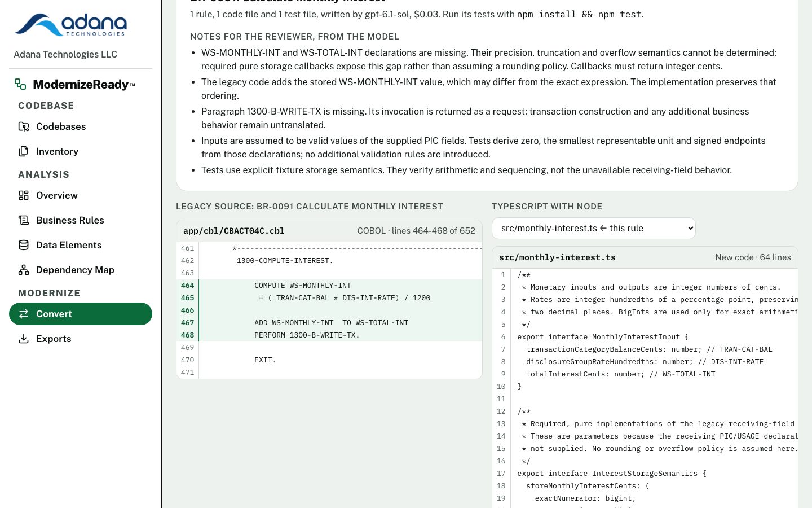Click the PERFORM 1300-B-WRITE-TX line

[x=329, y=335]
